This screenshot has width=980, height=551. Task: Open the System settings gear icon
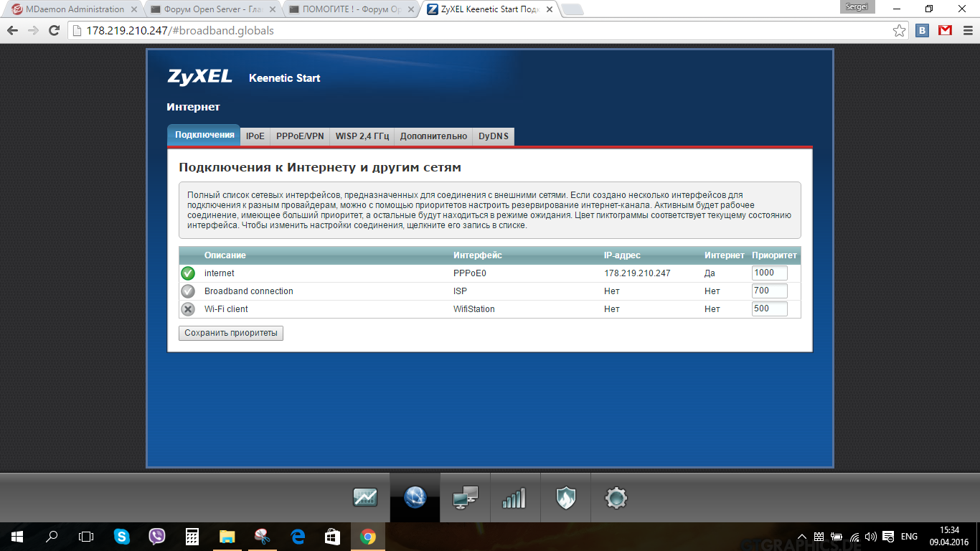(616, 497)
